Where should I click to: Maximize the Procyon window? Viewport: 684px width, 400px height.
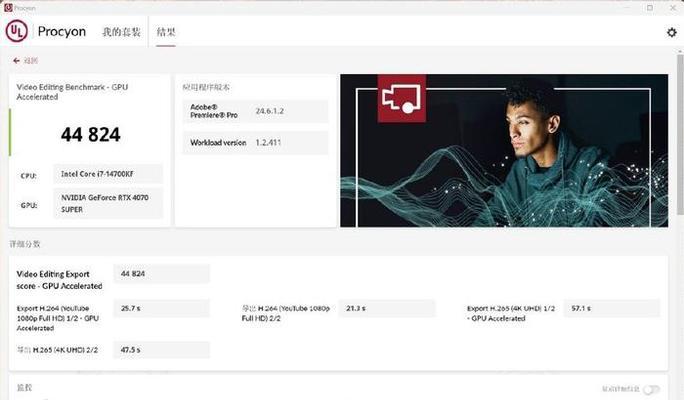[x=650, y=7]
